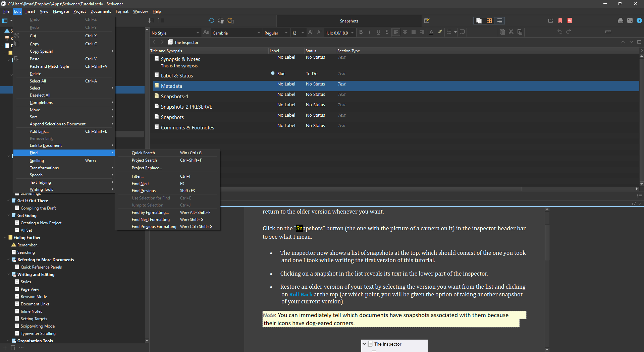
Task: Open the text highlight color swatch
Action: [x=440, y=32]
